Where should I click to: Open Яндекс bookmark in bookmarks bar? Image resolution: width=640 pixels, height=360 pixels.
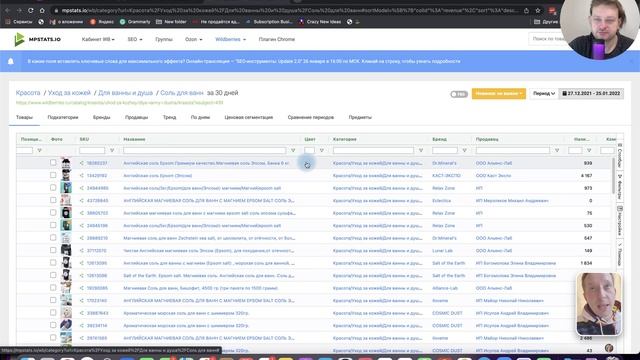[x=102, y=22]
